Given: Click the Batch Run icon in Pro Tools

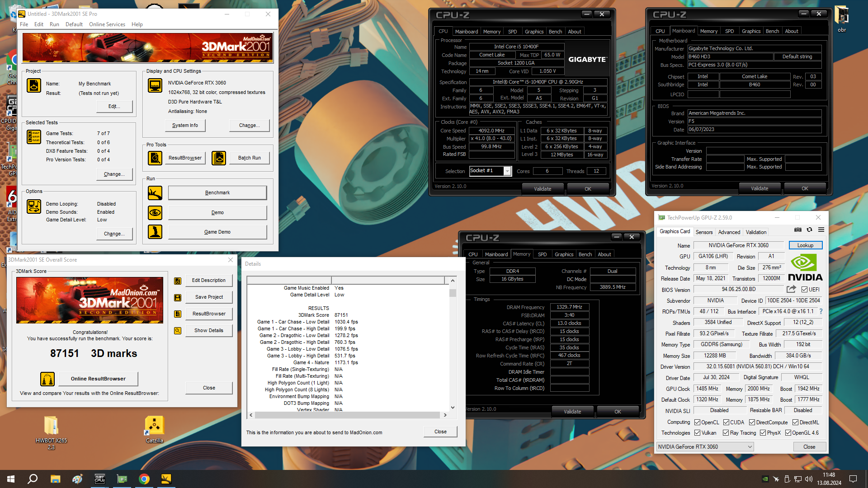Looking at the screenshot, I should pyautogui.click(x=219, y=158).
